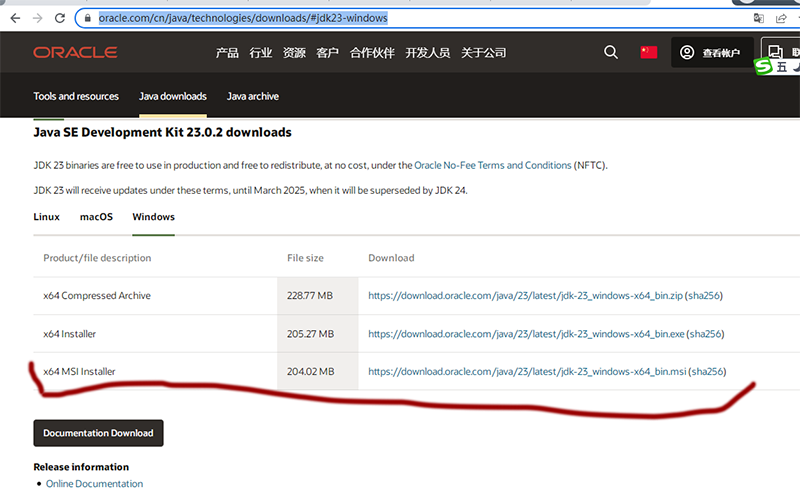Open the 产品 menu

[227, 53]
